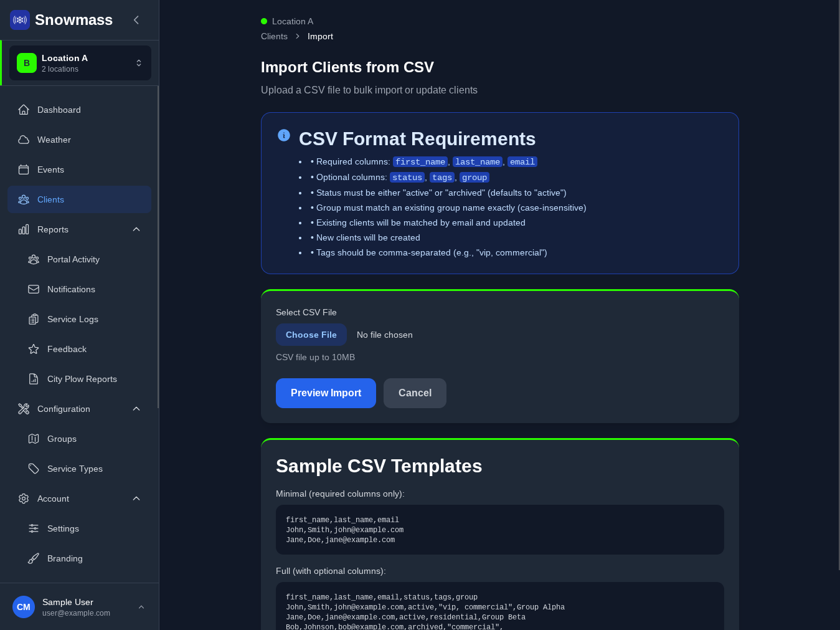The height and width of the screenshot is (630, 840).
Task: Navigate to Clients breadcrumb link
Action: point(274,36)
